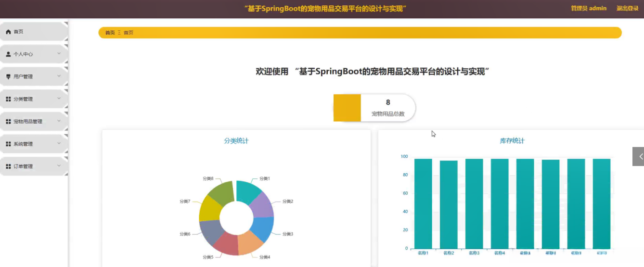This screenshot has width=644, height=267.
Task: Click the 管理员 admin label
Action: tap(589, 8)
